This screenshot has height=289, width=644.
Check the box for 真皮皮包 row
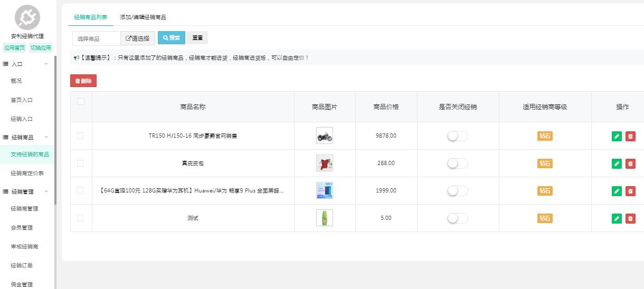pos(80,163)
